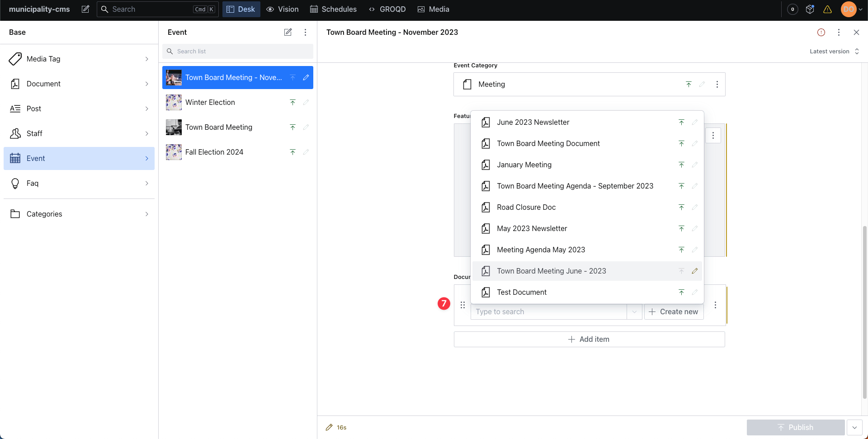Switch to the Desk tab
The image size is (868, 439).
(241, 9)
